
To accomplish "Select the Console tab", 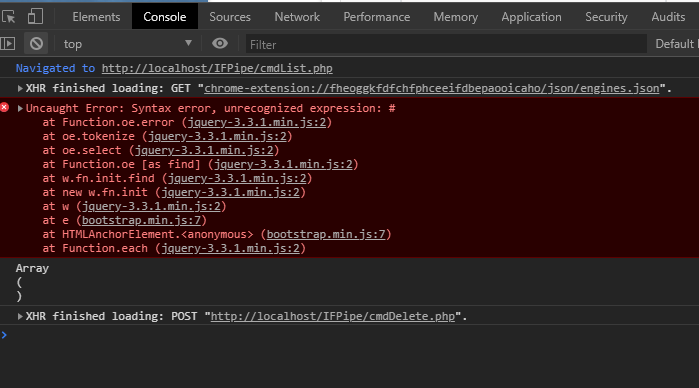I will (165, 17).
